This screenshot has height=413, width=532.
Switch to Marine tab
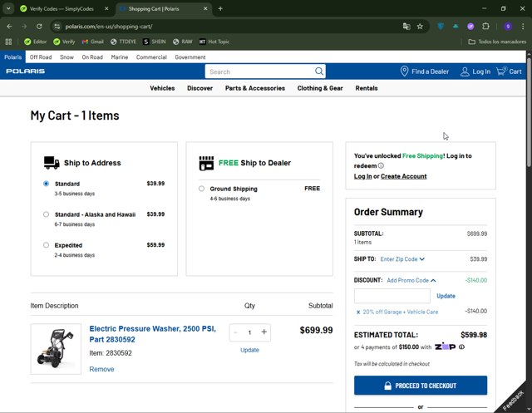pyautogui.click(x=120, y=57)
